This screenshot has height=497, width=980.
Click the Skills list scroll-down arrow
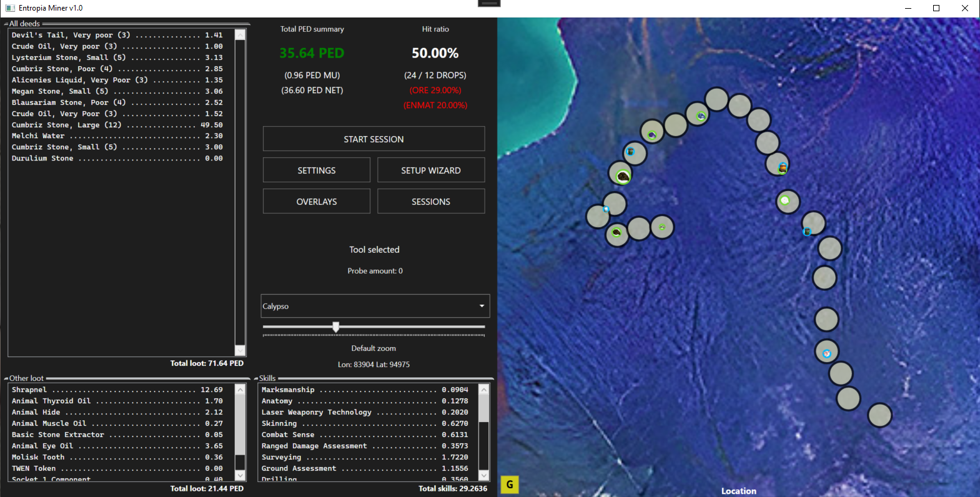coord(483,475)
